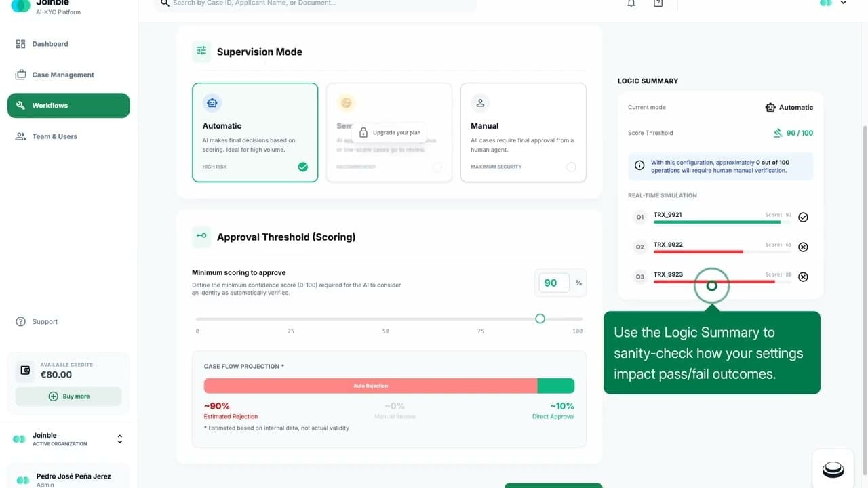Image resolution: width=868 pixels, height=488 pixels.
Task: Open the notifications bell icon
Action: [x=631, y=3]
